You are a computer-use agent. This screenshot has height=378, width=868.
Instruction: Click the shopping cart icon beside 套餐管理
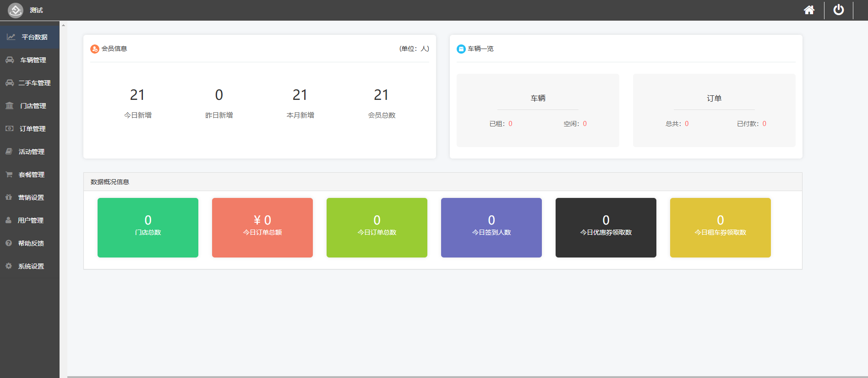[9, 175]
